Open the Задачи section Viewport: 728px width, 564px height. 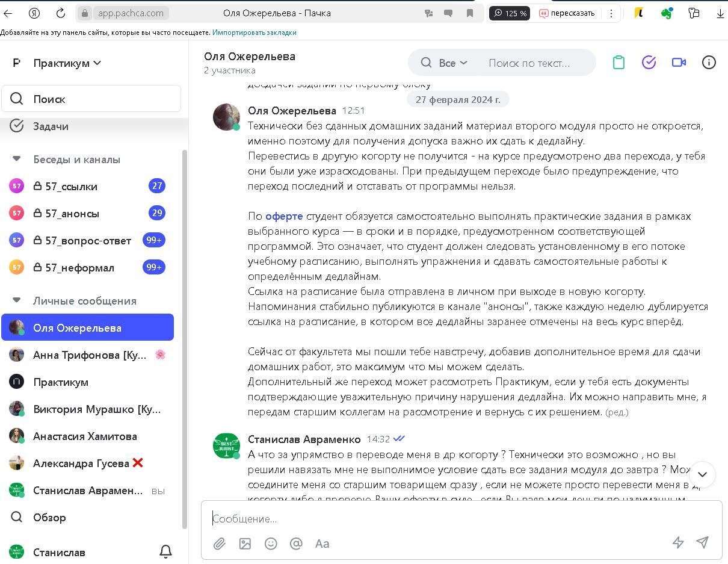[50, 126]
